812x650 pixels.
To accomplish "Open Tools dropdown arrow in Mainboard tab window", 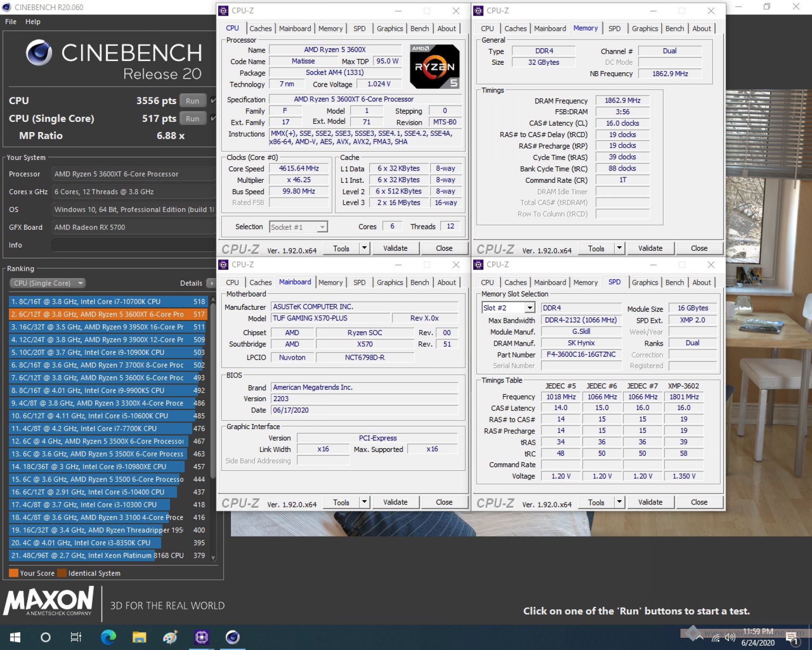I will pos(364,502).
